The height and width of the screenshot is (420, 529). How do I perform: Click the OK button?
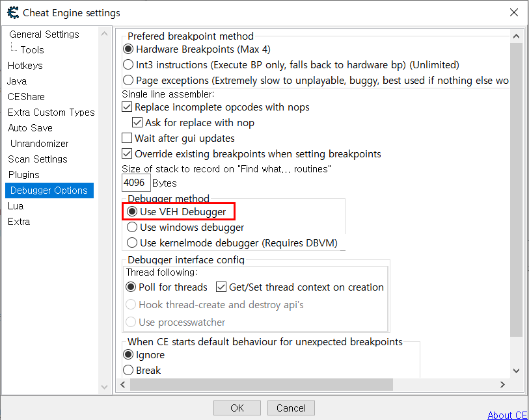(237, 408)
